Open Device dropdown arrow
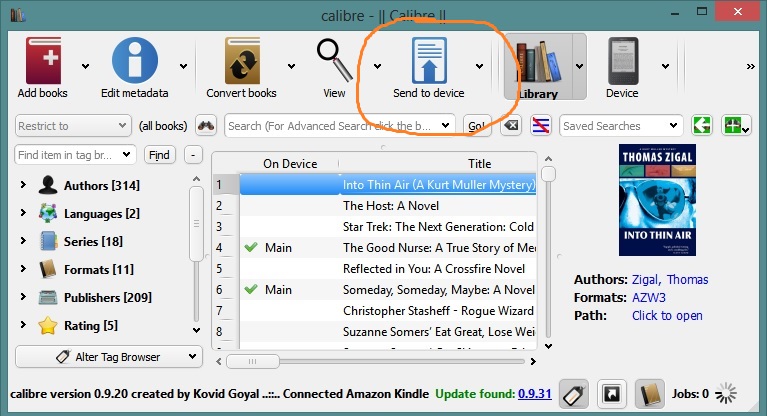The height and width of the screenshot is (416, 767). click(x=665, y=66)
